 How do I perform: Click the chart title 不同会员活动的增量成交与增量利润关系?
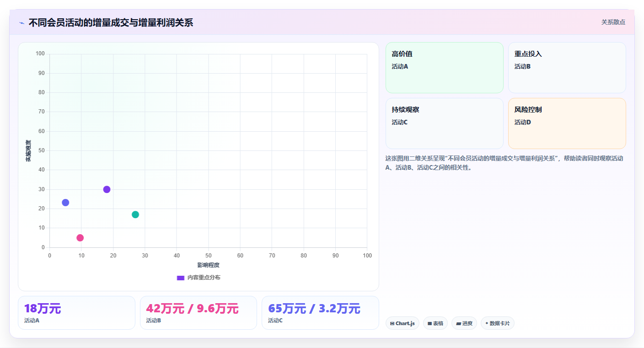click(x=111, y=23)
